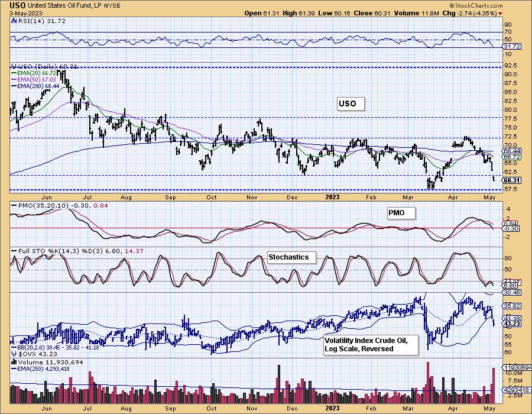Click the 66.72 price tag on right axis
The image size is (532, 414).
point(512,157)
